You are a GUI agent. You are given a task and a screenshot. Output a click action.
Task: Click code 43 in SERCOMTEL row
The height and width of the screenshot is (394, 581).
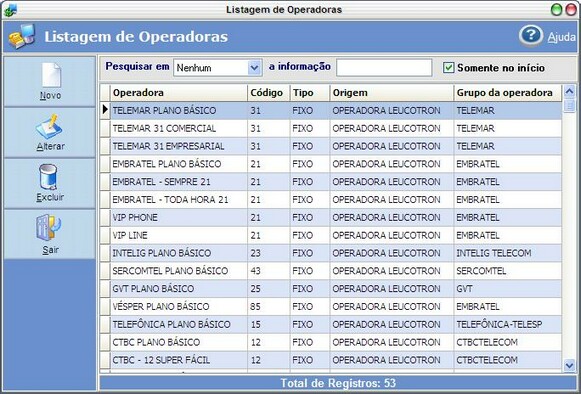(269, 271)
